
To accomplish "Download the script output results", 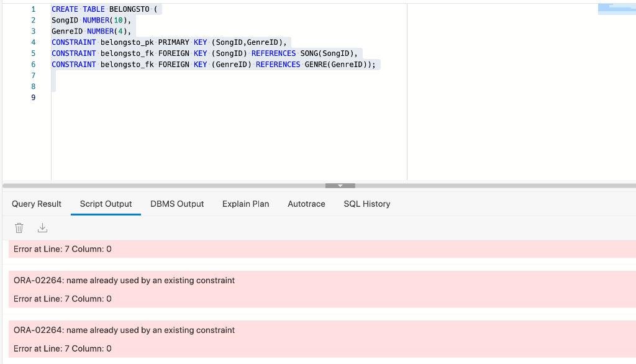I will click(42, 227).
